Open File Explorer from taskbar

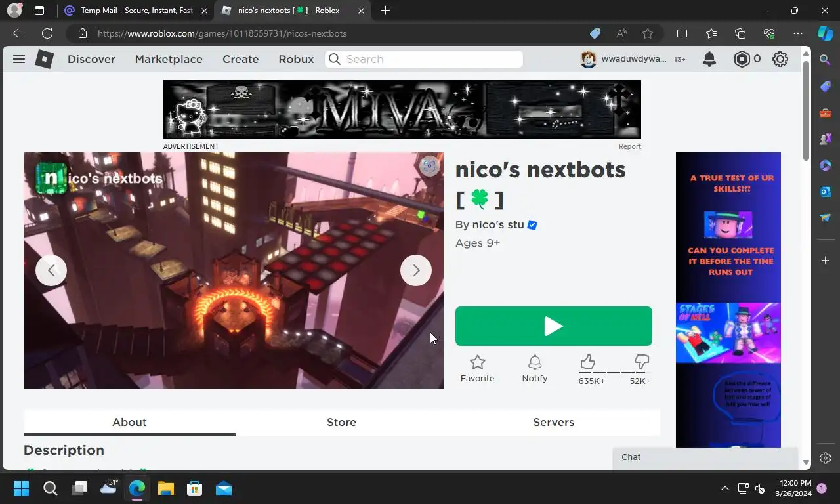(165, 489)
